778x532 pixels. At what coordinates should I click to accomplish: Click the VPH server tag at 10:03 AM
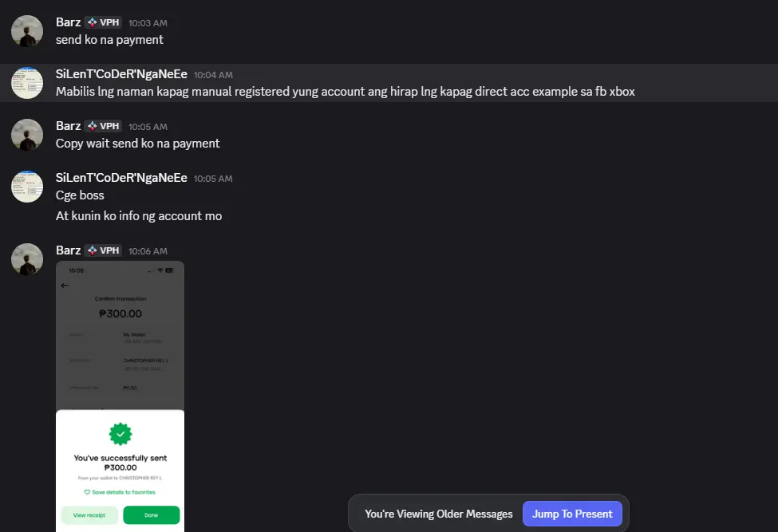click(103, 22)
